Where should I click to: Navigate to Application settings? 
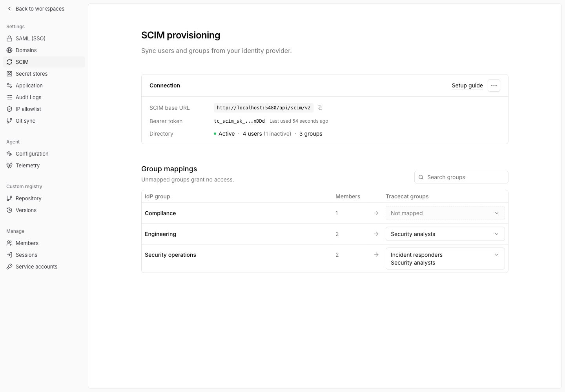pos(44,85)
